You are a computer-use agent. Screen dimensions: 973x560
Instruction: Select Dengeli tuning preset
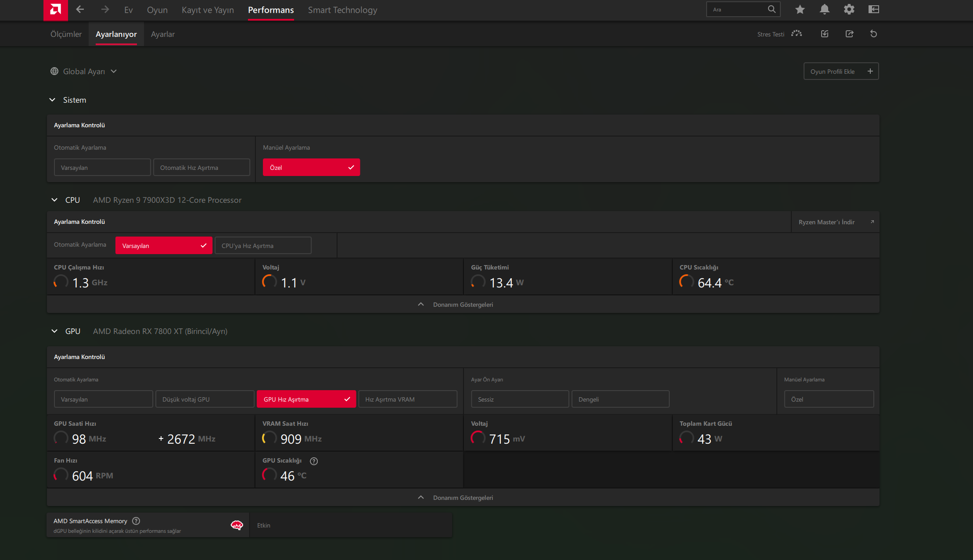tap(621, 399)
